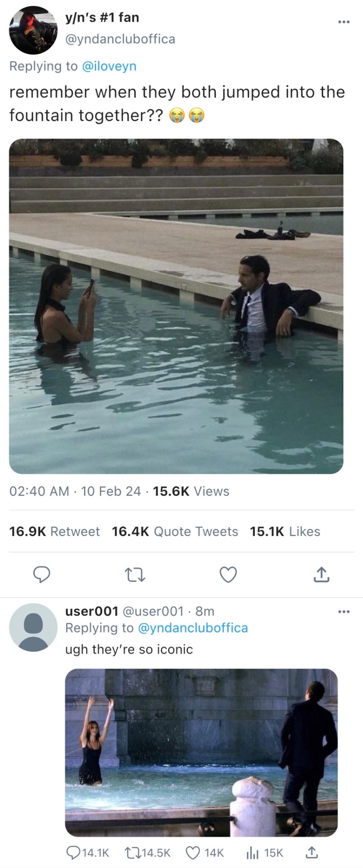View the 15.1K Likes list
Image resolution: width=363 pixels, height=868 pixels.
(285, 531)
